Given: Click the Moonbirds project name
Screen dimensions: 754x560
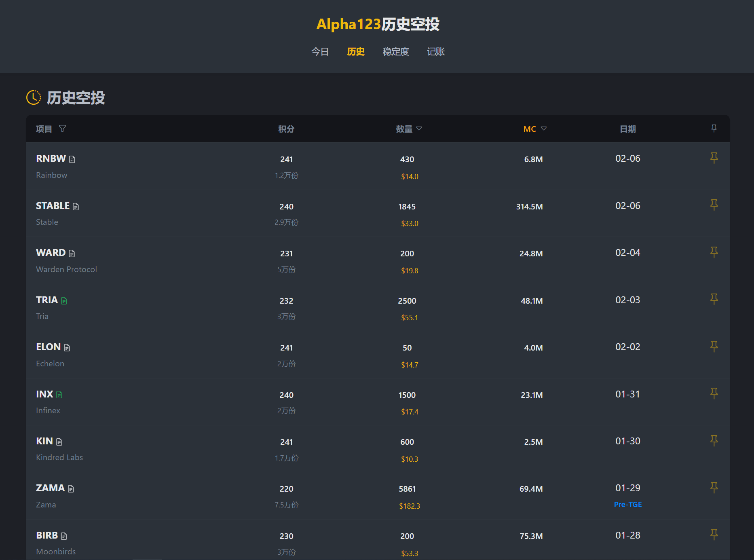Looking at the screenshot, I should [x=56, y=552].
